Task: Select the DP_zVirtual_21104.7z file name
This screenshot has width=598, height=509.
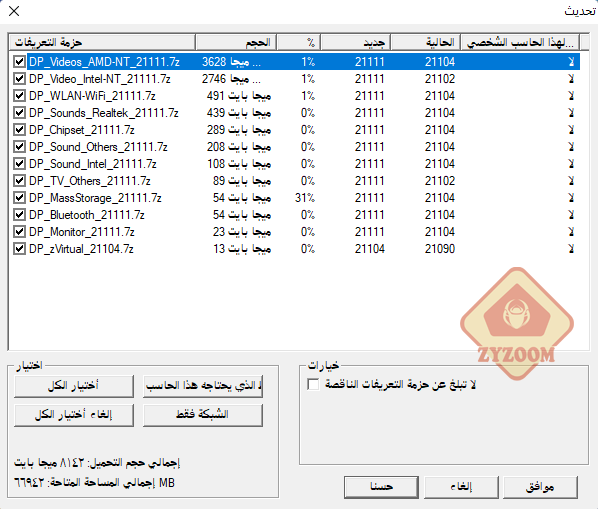Action: [81, 249]
